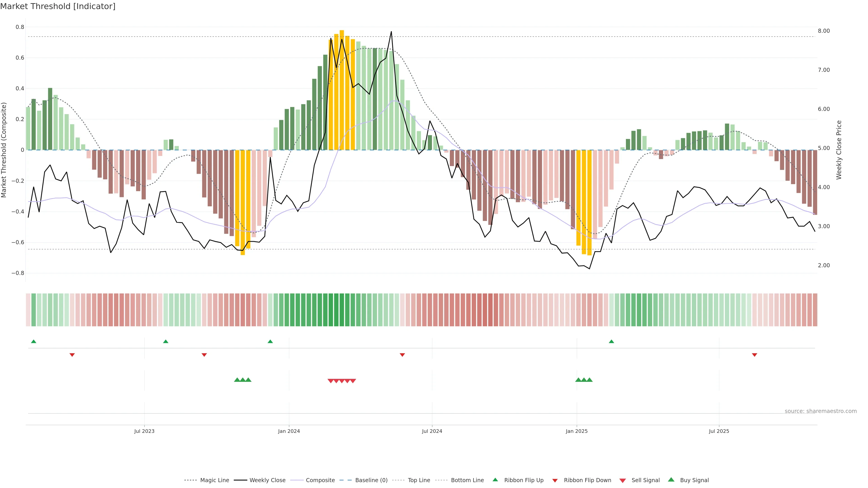Click red Ribbon Flip Down legend triangle
This screenshot has height=488, width=868.
pos(555,481)
